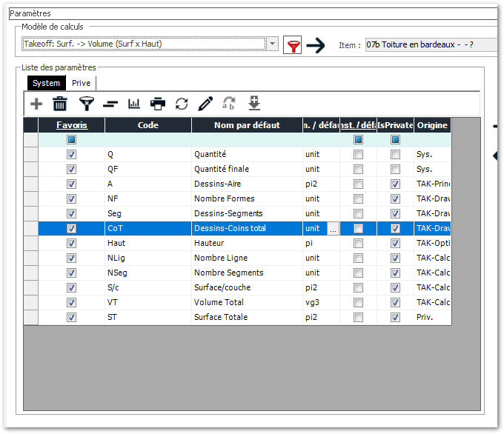Switch to the Prive tab

[81, 83]
